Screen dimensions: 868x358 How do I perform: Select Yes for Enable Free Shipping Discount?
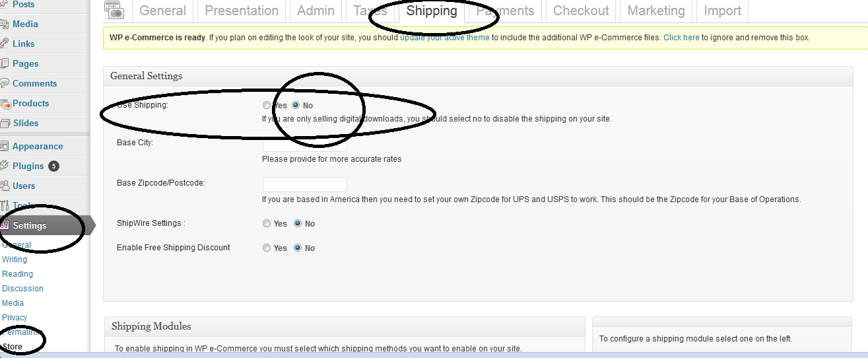pos(267,248)
